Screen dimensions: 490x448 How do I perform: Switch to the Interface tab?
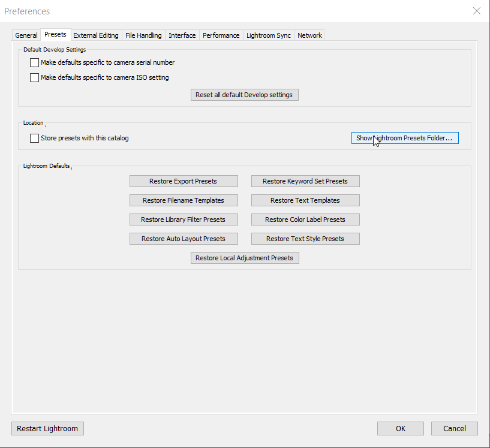click(x=182, y=35)
